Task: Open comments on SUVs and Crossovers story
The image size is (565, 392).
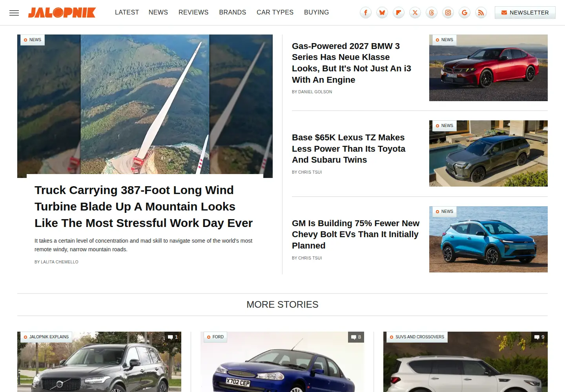Action: coord(539,337)
